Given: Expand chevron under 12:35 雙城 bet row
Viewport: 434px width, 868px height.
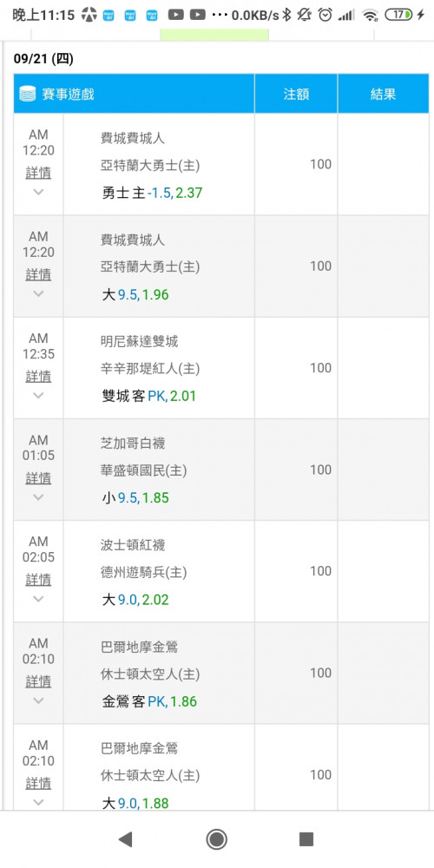Looking at the screenshot, I should [x=38, y=395].
